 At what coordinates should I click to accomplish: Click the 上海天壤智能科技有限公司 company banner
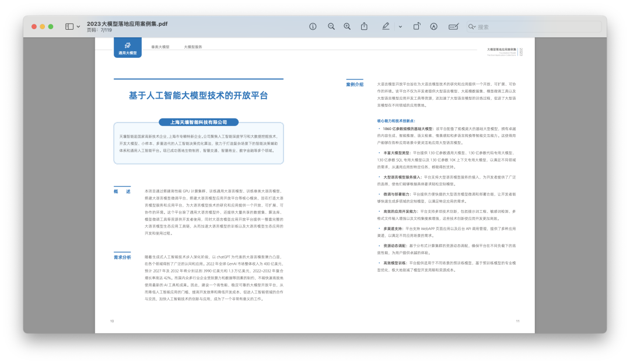(199, 122)
